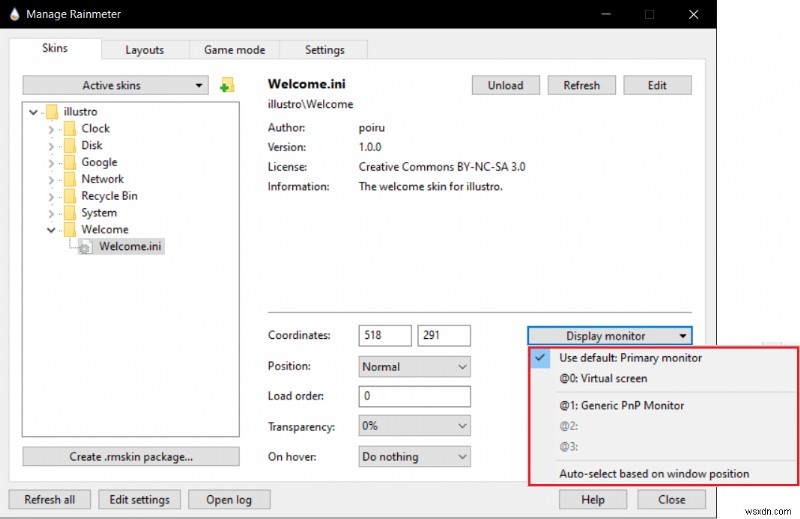Click the Welcome.ini file icon
Viewport: 800px width, 519px height.
(85, 247)
